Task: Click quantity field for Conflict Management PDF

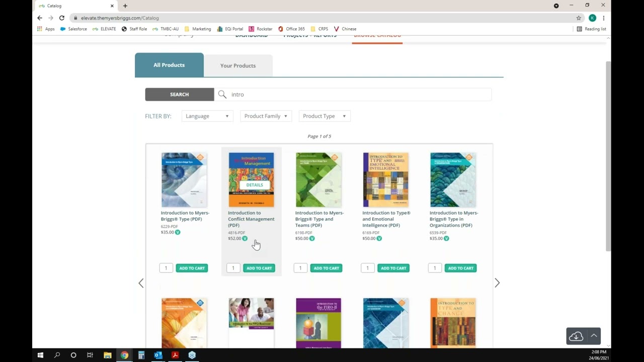Action: coord(233,268)
